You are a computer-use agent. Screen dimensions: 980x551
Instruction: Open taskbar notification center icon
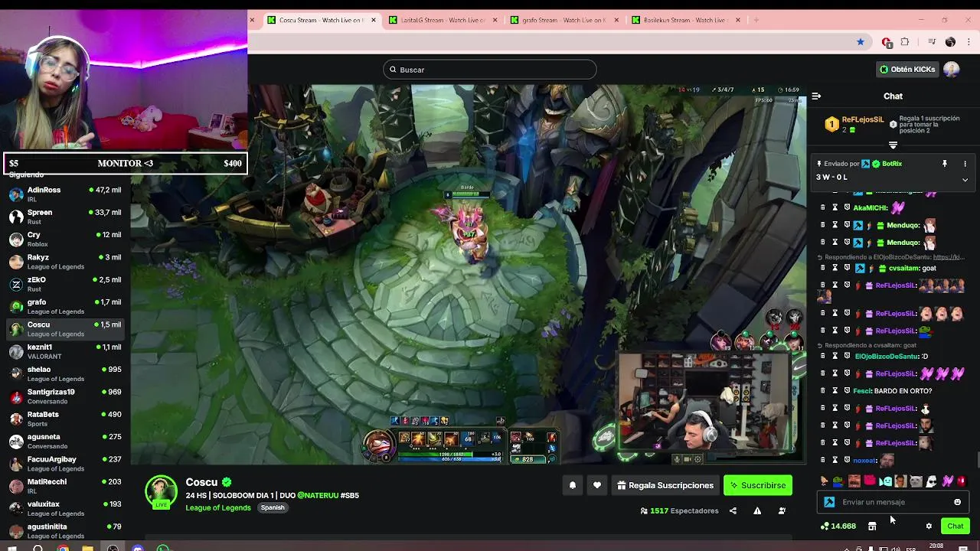tap(963, 548)
